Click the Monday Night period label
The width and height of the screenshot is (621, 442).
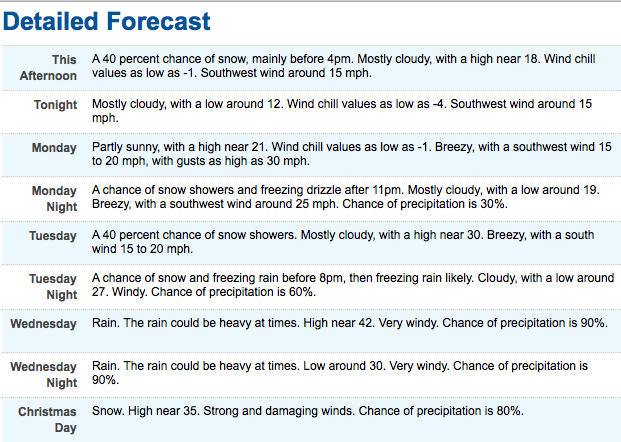pyautogui.click(x=54, y=198)
